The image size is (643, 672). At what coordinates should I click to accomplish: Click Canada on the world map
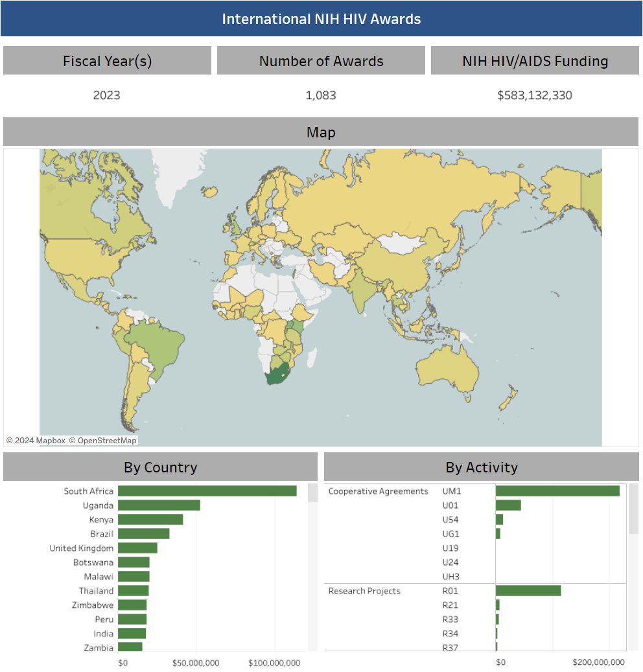coord(77,205)
